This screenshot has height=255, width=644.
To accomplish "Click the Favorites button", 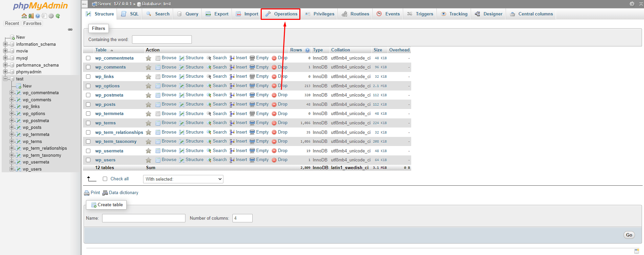I will pos(32,24).
